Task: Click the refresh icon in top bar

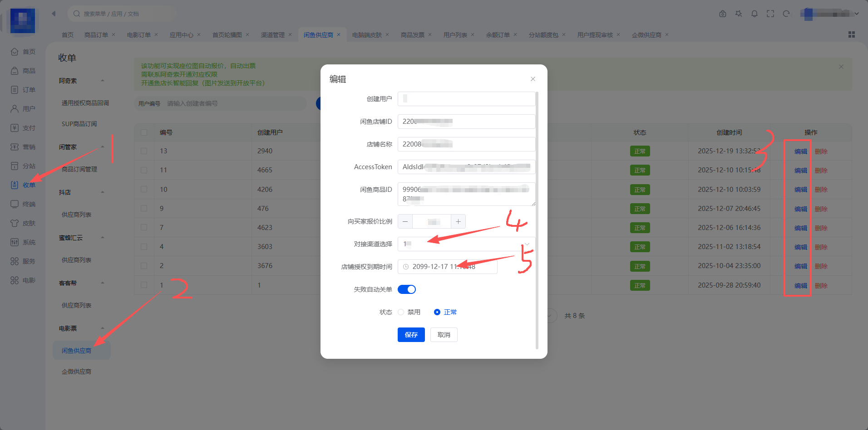Action: [x=786, y=14]
